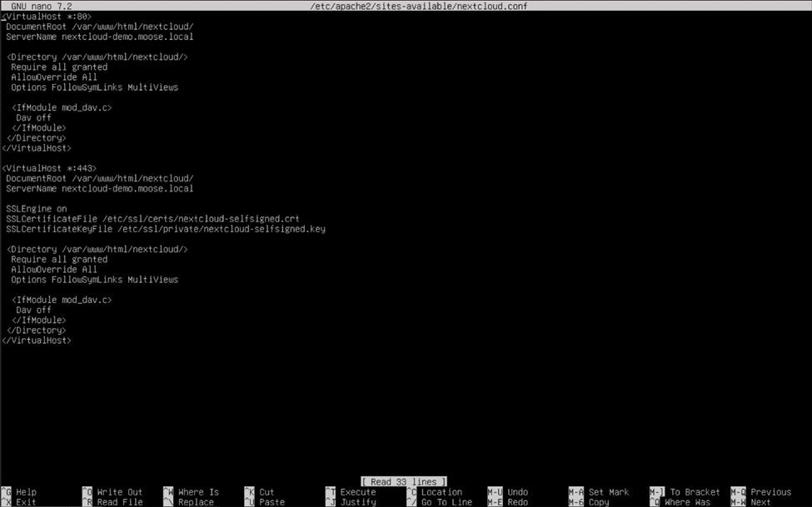Select the Set Mark shortcut label

[x=609, y=492]
